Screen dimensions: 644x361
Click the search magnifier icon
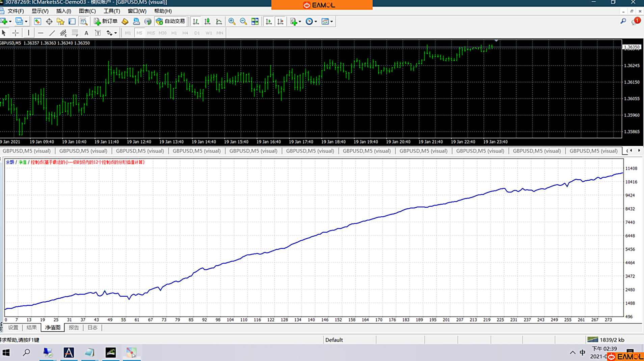[x=623, y=21]
